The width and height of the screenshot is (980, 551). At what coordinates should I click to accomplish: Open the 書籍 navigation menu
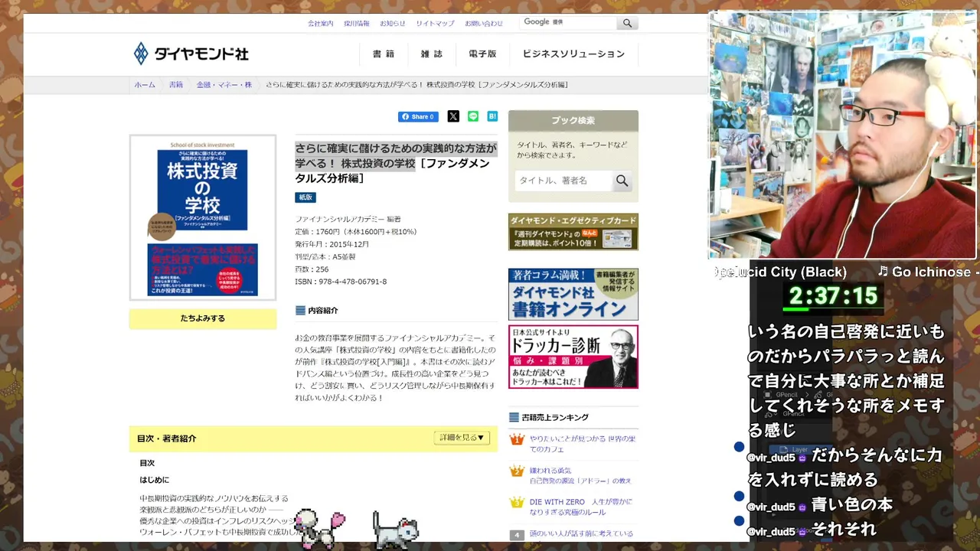pyautogui.click(x=384, y=54)
